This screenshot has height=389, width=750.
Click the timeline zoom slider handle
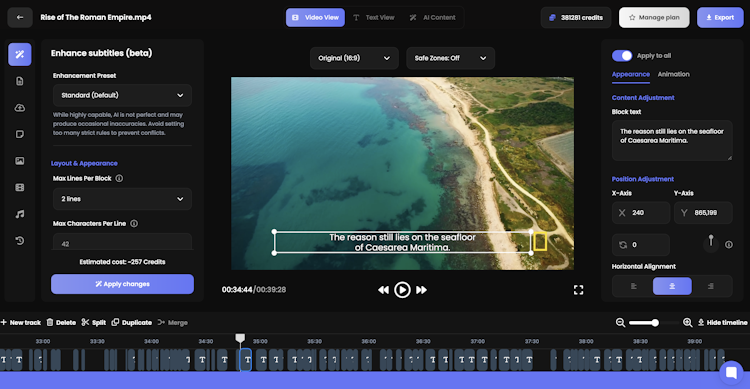tap(655, 323)
